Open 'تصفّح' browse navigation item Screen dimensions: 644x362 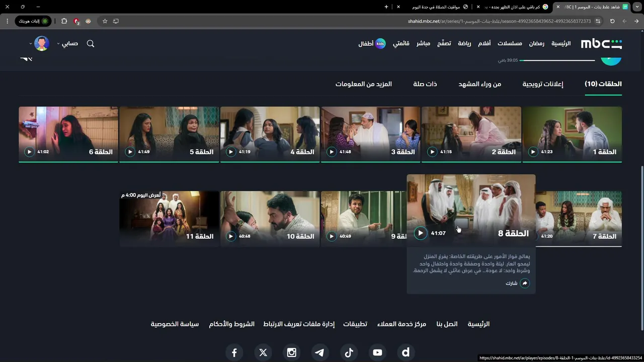(444, 44)
